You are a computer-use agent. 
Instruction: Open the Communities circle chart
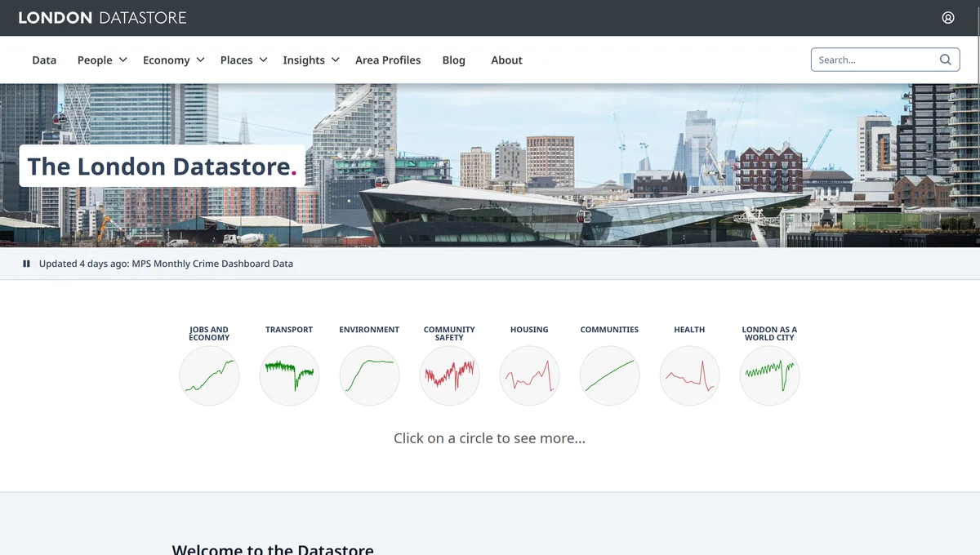click(x=609, y=375)
